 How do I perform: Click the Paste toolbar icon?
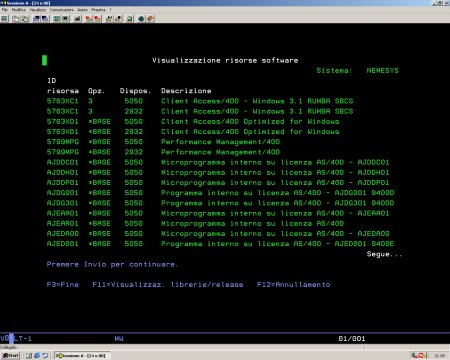pyautogui.click(x=25, y=19)
